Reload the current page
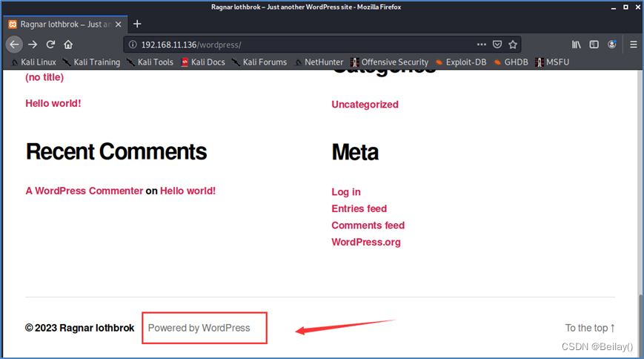644x359 pixels. pyautogui.click(x=50, y=45)
